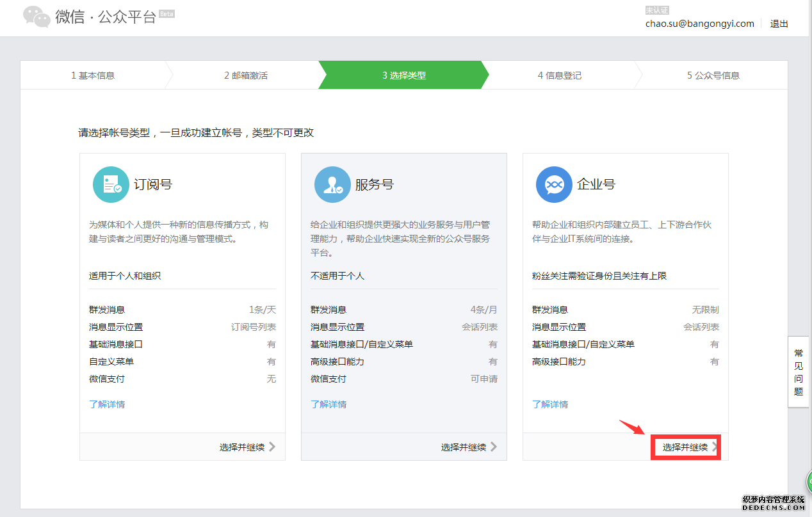Click the 企业号 blue chat icon
This screenshot has height=517, width=812.
(x=554, y=185)
